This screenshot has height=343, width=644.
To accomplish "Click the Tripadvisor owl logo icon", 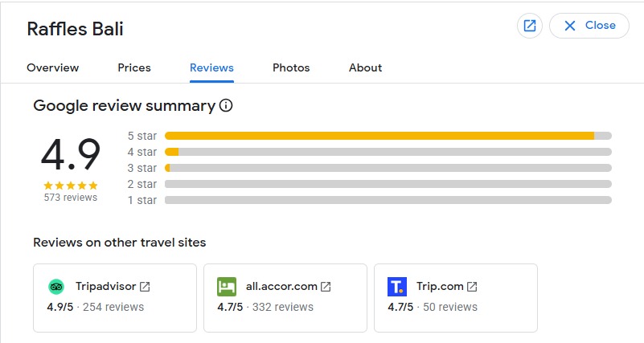I will pos(56,287).
